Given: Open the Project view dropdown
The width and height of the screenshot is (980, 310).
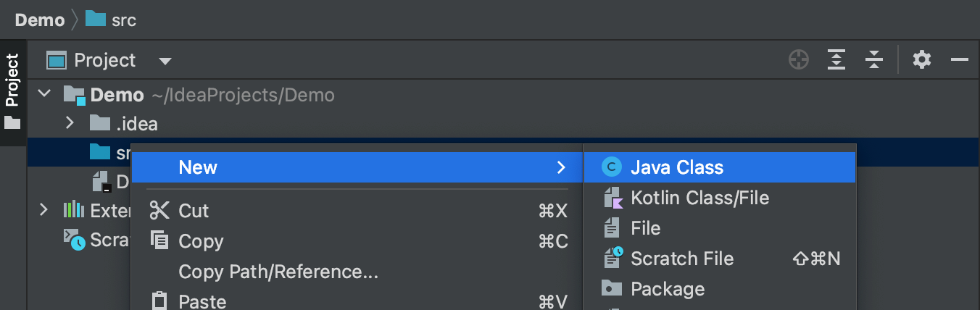Looking at the screenshot, I should pyautogui.click(x=165, y=61).
